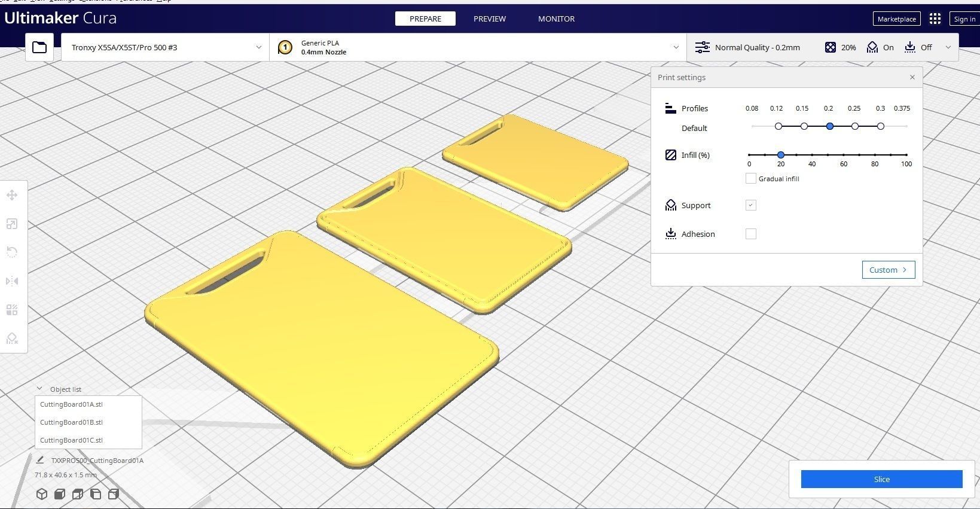Open the Marketplace

(896, 19)
